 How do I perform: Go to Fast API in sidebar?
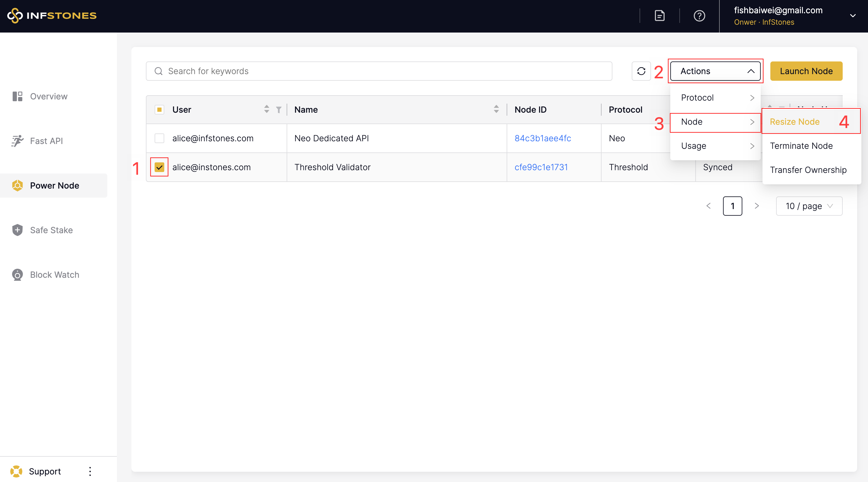tap(46, 141)
